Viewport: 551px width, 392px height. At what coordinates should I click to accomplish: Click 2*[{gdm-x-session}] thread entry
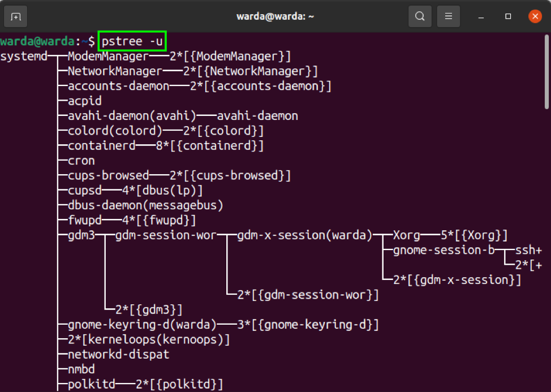click(457, 279)
